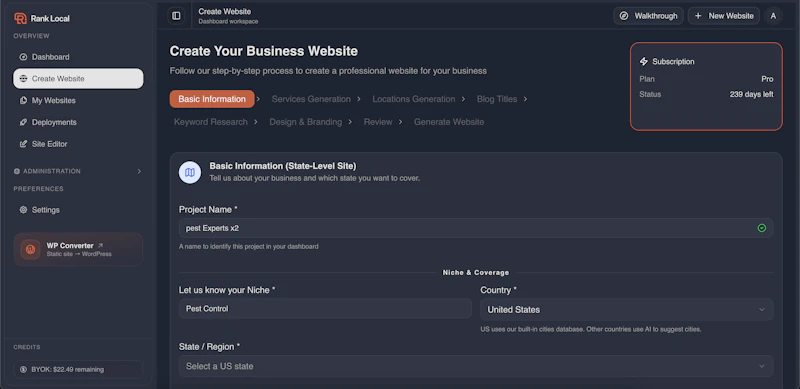Click the WP Converter external link arrow
The width and height of the screenshot is (800, 389).
100,246
